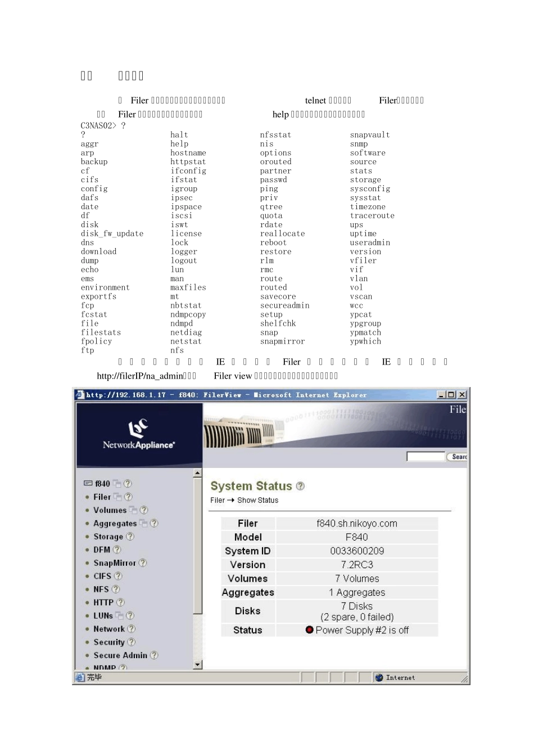Viewport: 534px width, 756px height.
Task: Click the Internet zone globe icon
Action: coord(379,678)
